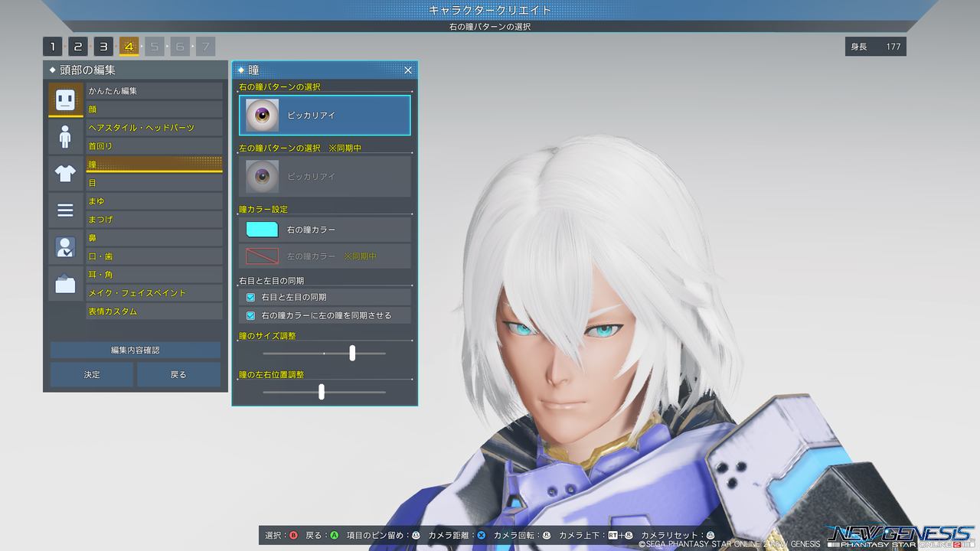Toggle the 右目と左目の同期 checkbox
Screen dimensions: 980x551
click(x=250, y=297)
